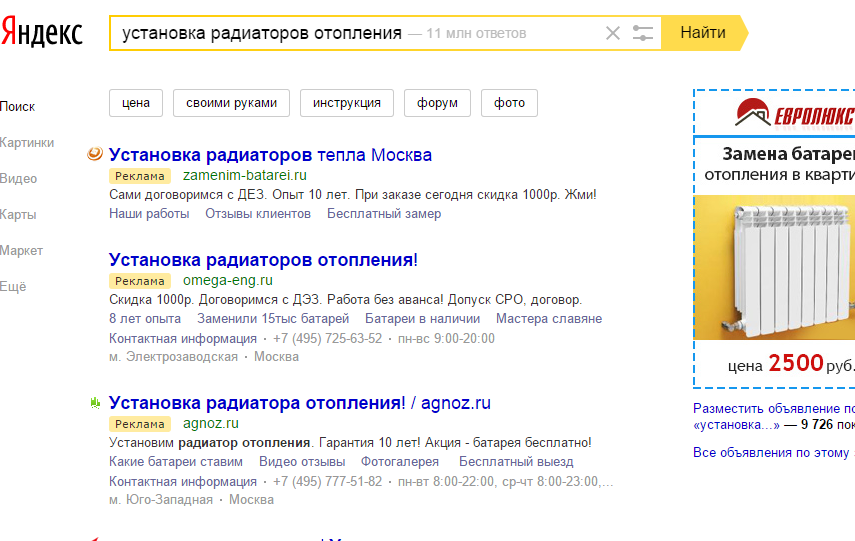The width and height of the screenshot is (855, 541).
Task: Click phone number +7 (495) 725-63-52
Action: (328, 339)
